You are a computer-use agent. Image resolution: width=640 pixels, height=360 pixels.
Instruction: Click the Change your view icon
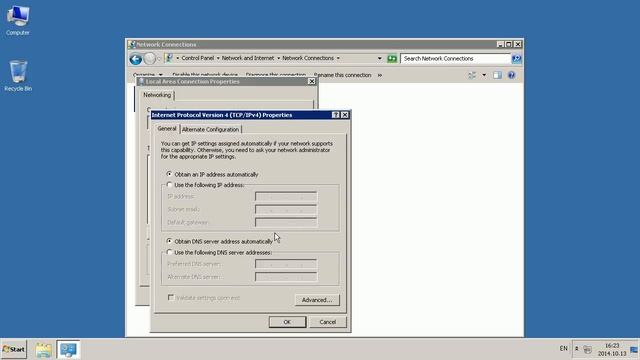472,75
